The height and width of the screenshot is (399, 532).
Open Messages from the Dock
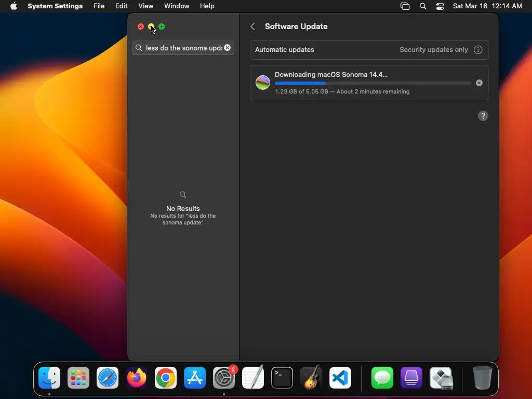click(382, 378)
